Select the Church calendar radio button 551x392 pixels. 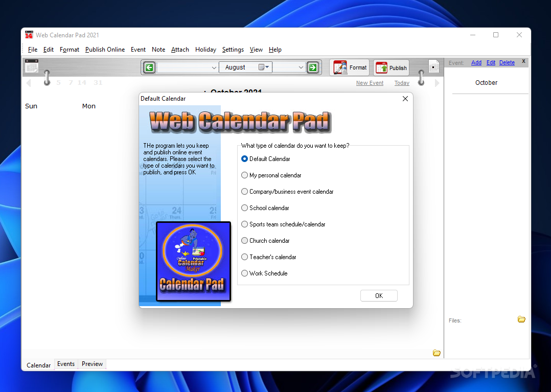[266, 241]
